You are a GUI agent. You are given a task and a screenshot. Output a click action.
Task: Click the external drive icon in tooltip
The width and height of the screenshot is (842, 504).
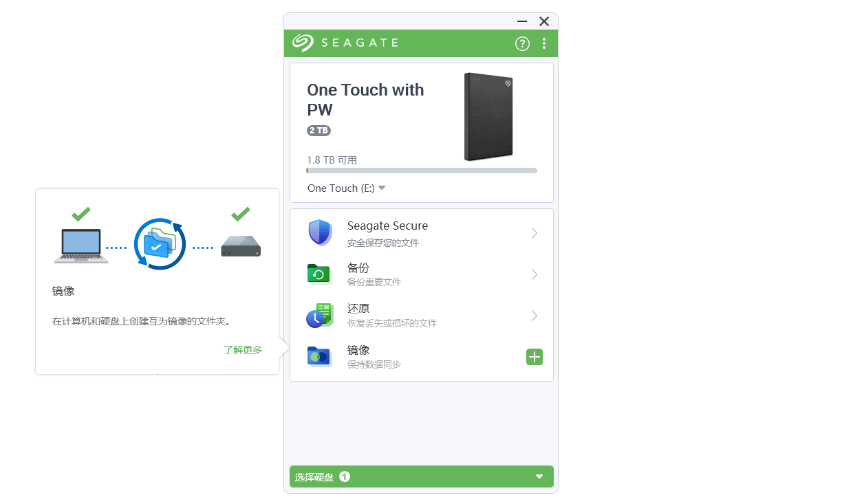[x=241, y=246]
